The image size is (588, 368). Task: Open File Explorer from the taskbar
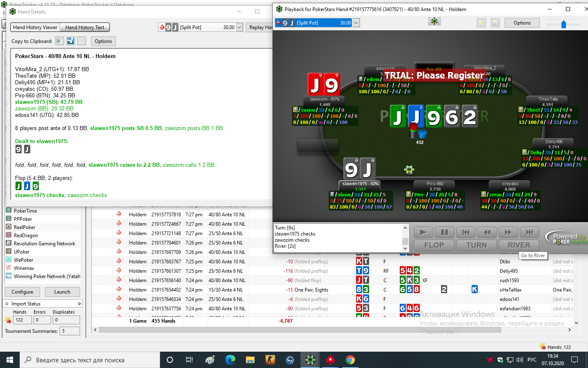click(x=250, y=360)
